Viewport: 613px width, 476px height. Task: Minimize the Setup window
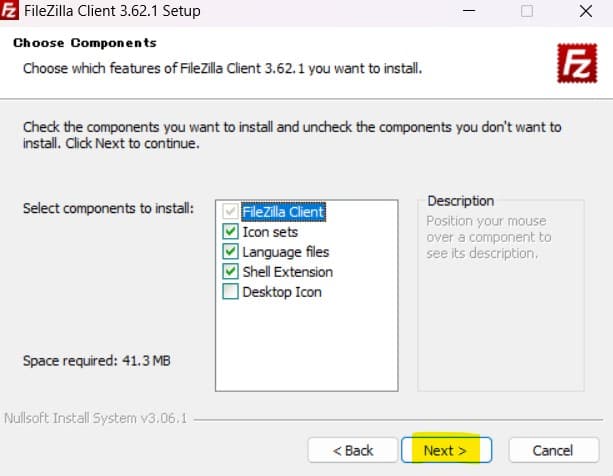click(x=469, y=11)
